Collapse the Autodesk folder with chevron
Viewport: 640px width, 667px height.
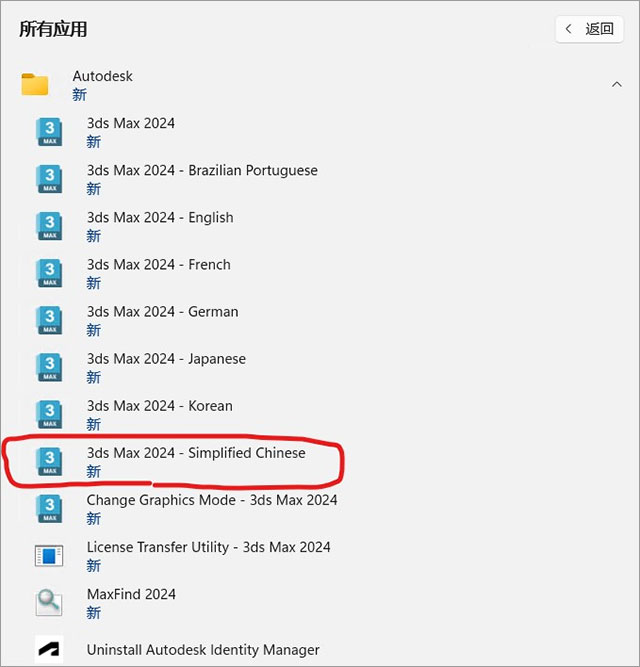[617, 85]
